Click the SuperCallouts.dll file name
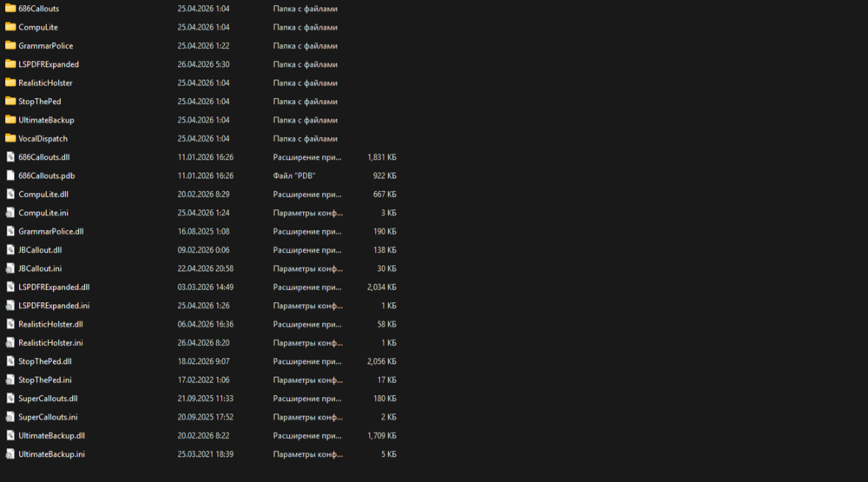 tap(48, 399)
